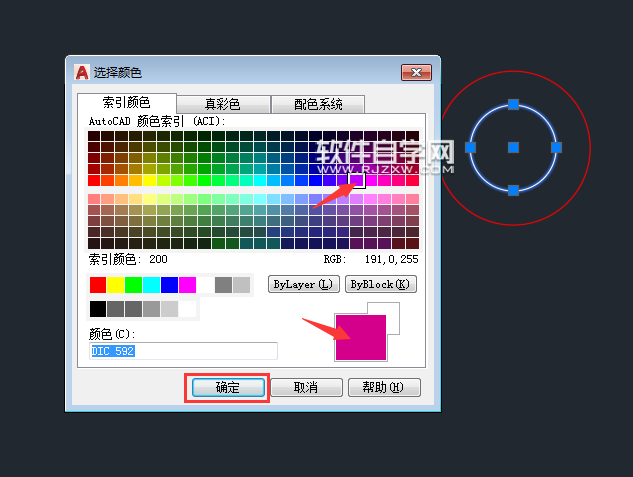Screen dimensions: 633x477
Task: Switch to the 索引颜色 tab
Action: [x=126, y=103]
